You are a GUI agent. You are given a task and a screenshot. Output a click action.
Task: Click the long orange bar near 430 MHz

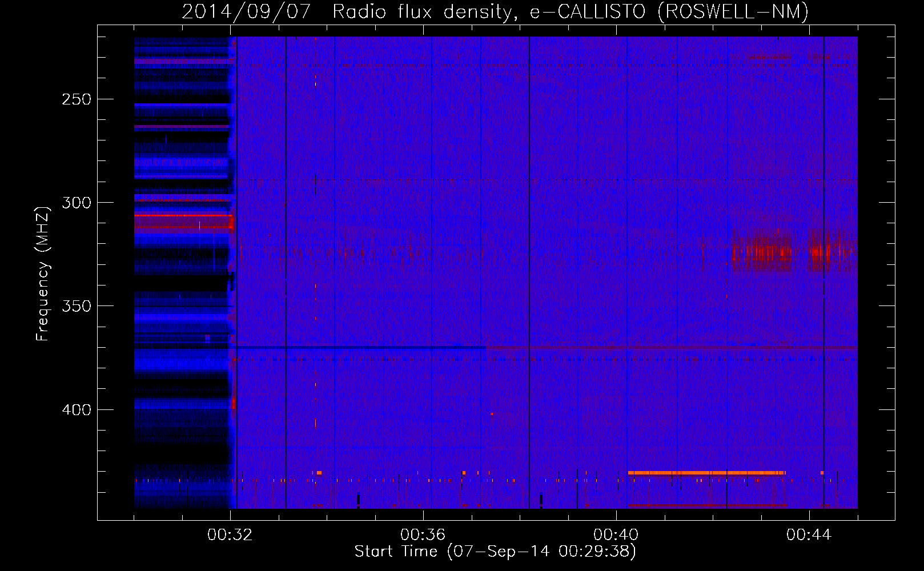coord(706,473)
